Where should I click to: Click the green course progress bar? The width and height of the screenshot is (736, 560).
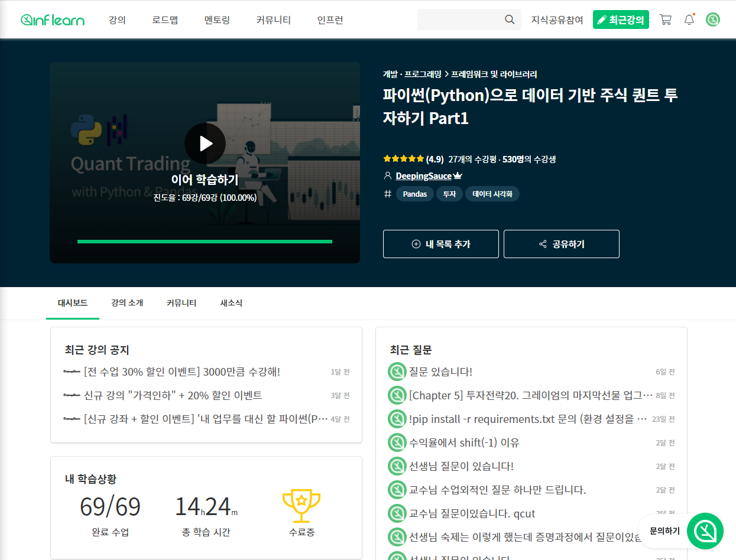point(205,242)
